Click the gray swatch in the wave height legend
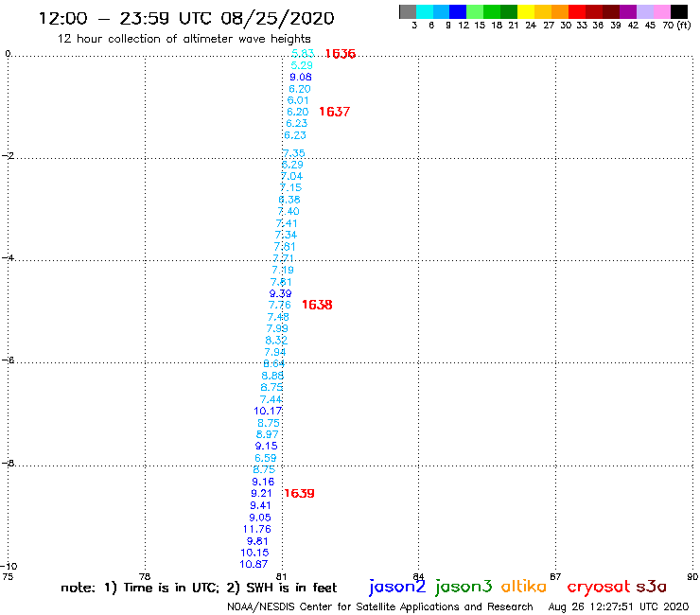The height and width of the screenshot is (615, 700). click(408, 11)
